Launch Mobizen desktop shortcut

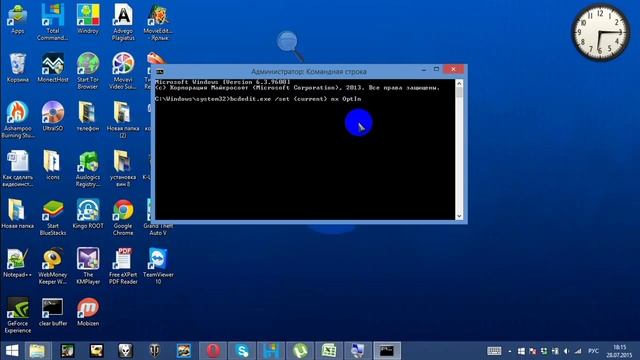(88, 311)
